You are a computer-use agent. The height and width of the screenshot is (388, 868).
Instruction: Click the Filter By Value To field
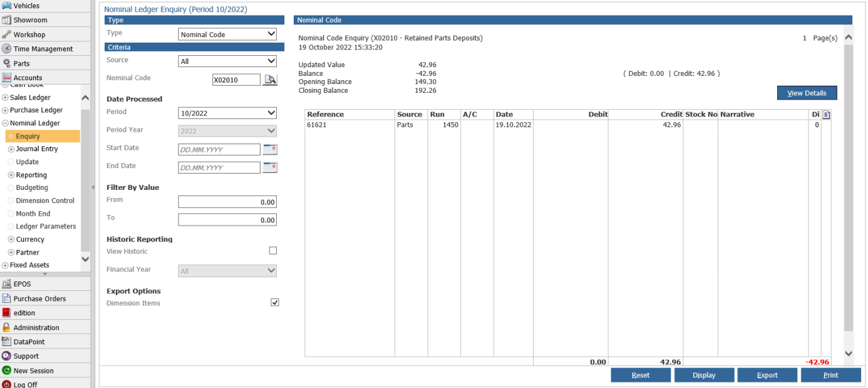point(227,220)
